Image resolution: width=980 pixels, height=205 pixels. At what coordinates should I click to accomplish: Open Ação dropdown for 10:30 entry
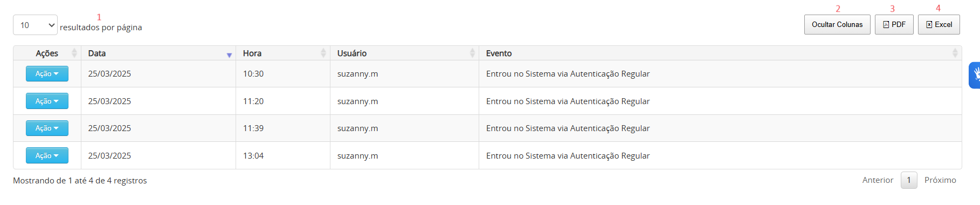[47, 74]
